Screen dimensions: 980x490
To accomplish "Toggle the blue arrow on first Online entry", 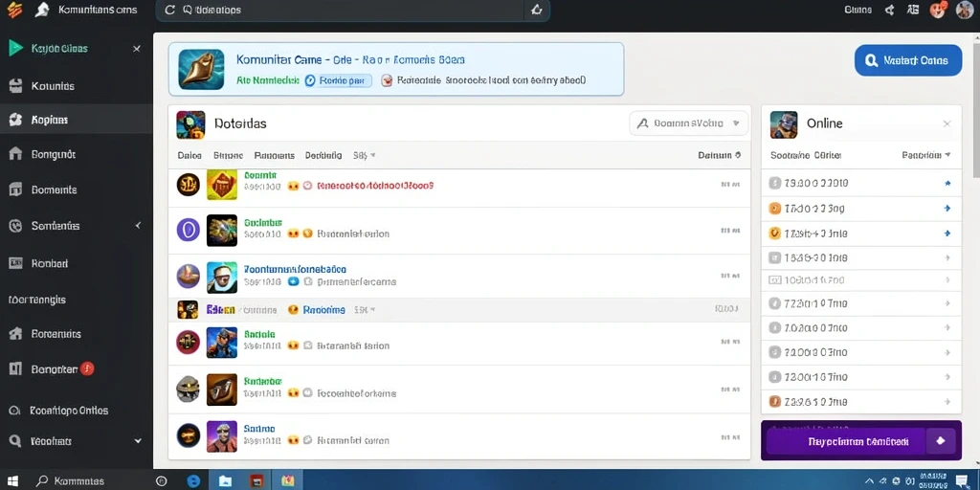I will (x=947, y=184).
